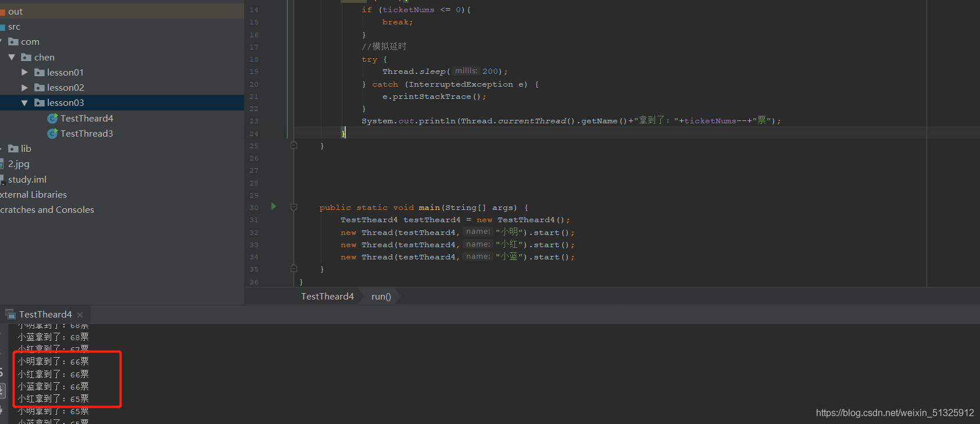Screen dimensions: 980x424
Task: Select the src folder in project tree
Action: 14,27
